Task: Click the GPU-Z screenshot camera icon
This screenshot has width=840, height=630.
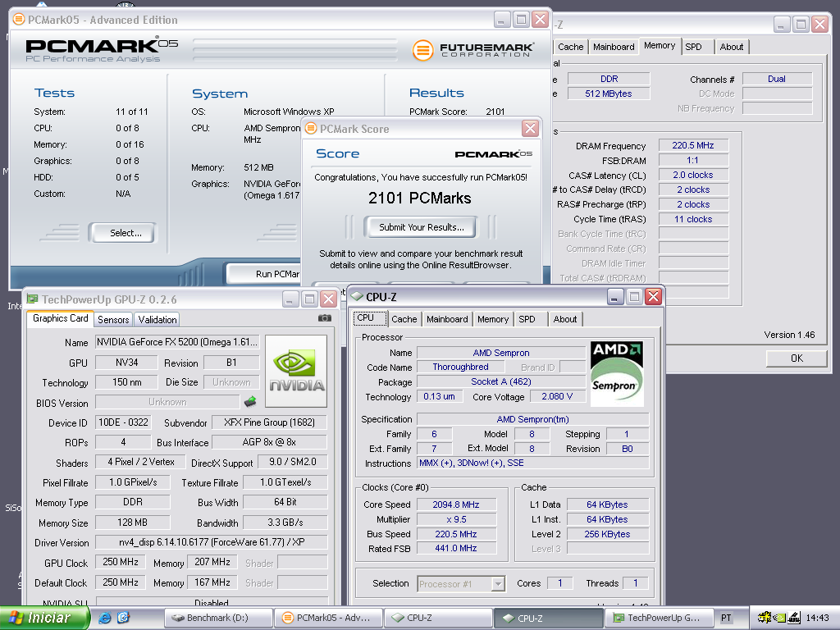Action: [325, 318]
